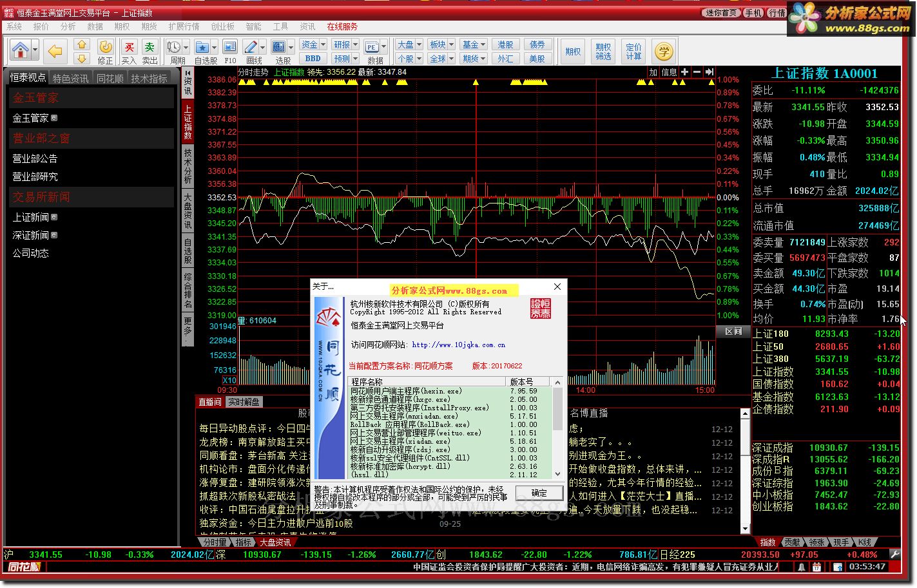The height and width of the screenshot is (588, 917).
Task: Click the round 学 learning icon
Action: coord(663,51)
